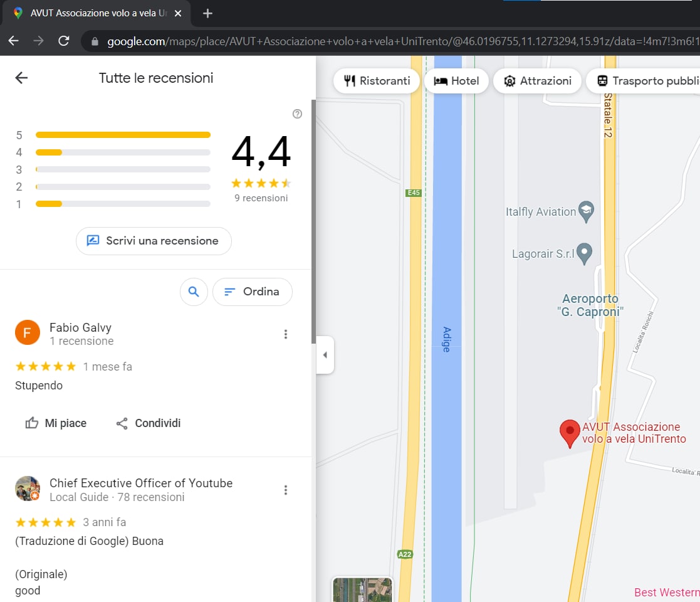The width and height of the screenshot is (700, 602).
Task: Like Fabio Galvy's review with Mi piace
Action: pyautogui.click(x=56, y=423)
